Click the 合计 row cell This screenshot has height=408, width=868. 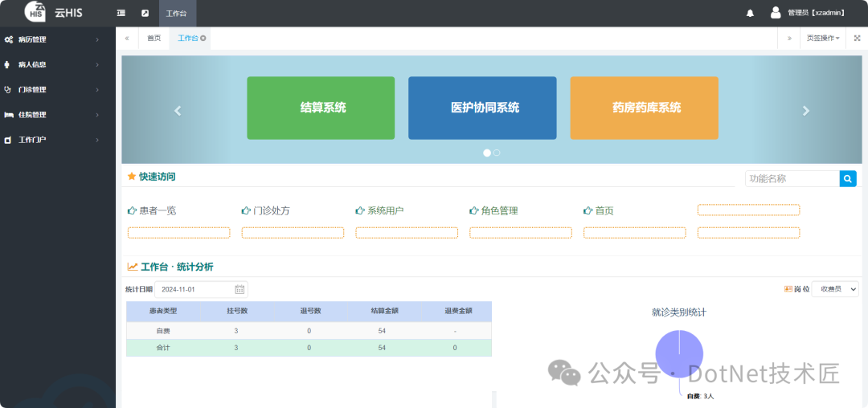[163, 348]
